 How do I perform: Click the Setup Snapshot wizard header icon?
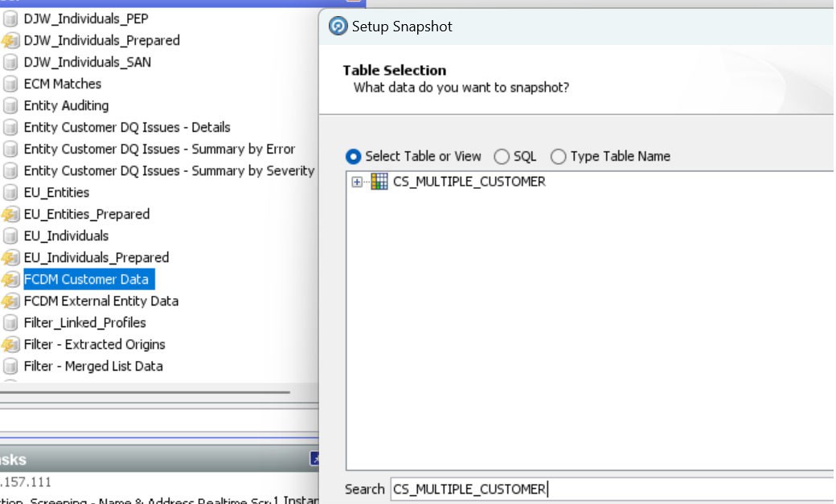point(336,26)
